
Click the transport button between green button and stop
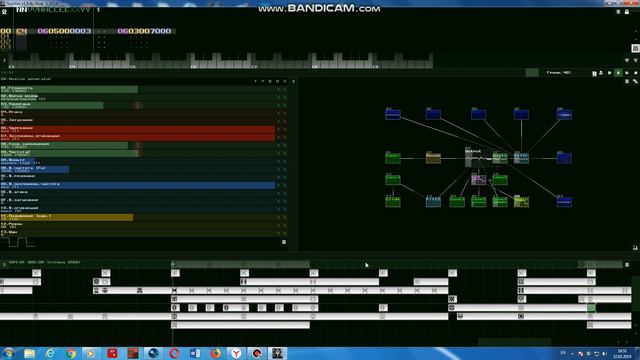(x=627, y=73)
